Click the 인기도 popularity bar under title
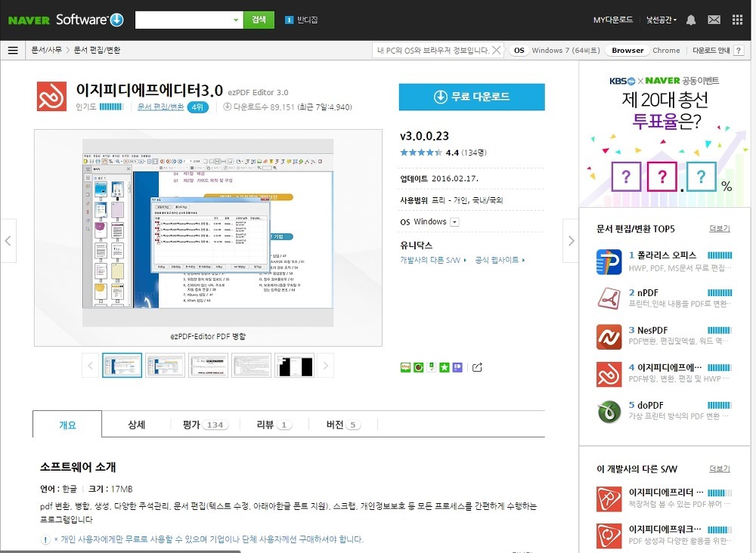The width and height of the screenshot is (756, 553). pyautogui.click(x=111, y=107)
